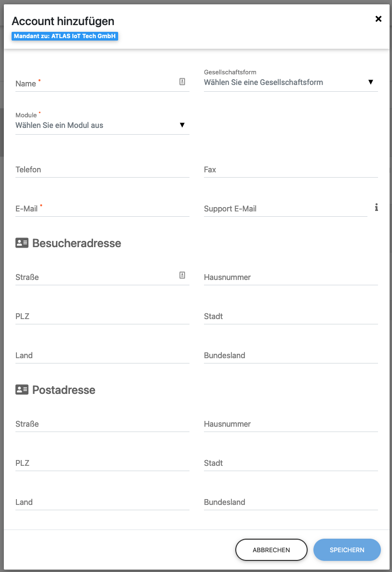Focus the Telefon input field
Screen dimensions: 392x572
click(102, 170)
